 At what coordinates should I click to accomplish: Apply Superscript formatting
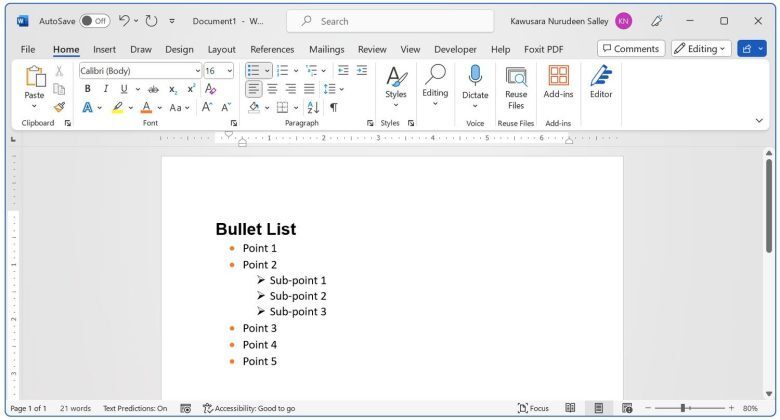[x=191, y=89]
